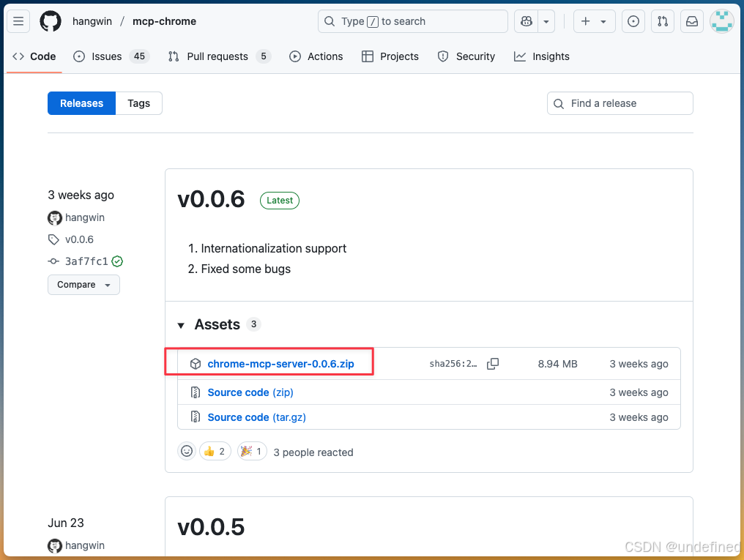Click the Internationalization support note

pyautogui.click(x=274, y=248)
